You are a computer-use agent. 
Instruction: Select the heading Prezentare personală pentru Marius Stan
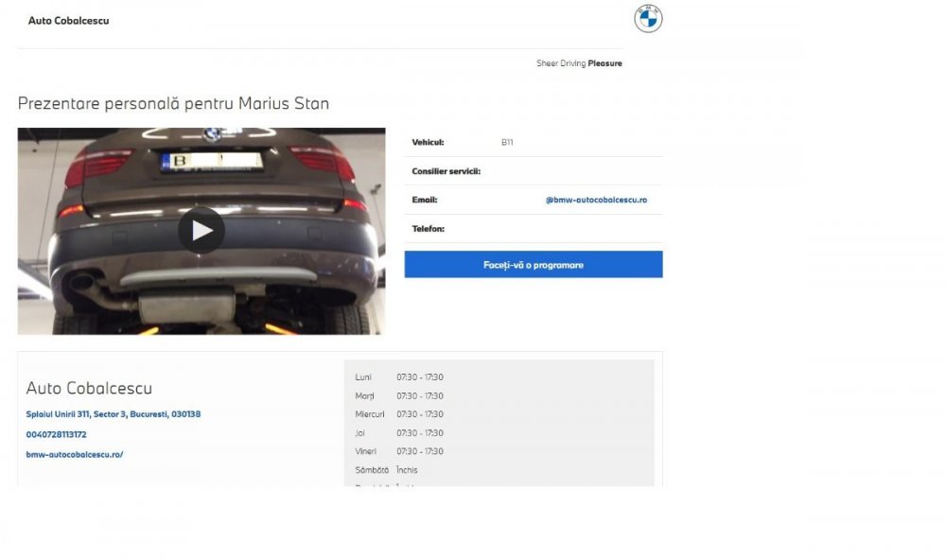pos(173,103)
